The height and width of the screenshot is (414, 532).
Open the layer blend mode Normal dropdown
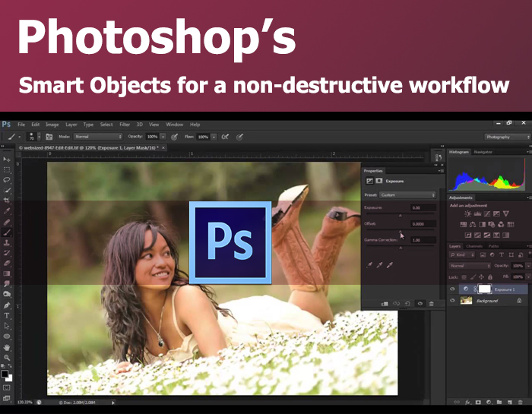click(x=470, y=266)
